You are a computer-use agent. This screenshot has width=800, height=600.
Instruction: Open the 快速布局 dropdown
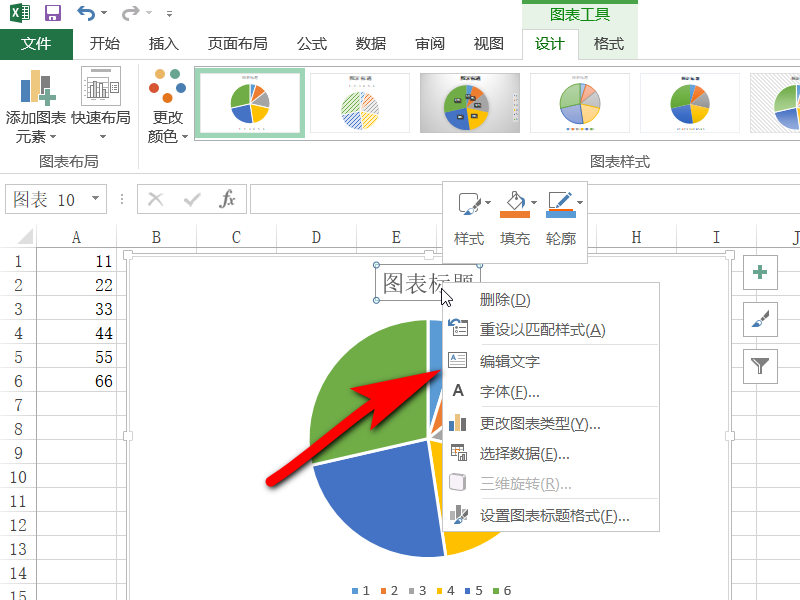pos(101,106)
